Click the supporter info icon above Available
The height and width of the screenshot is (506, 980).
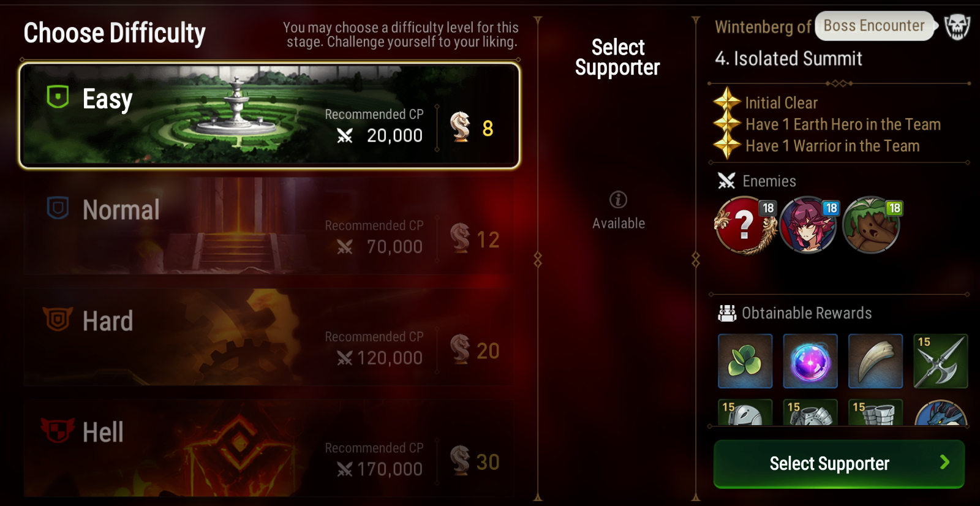click(x=618, y=199)
